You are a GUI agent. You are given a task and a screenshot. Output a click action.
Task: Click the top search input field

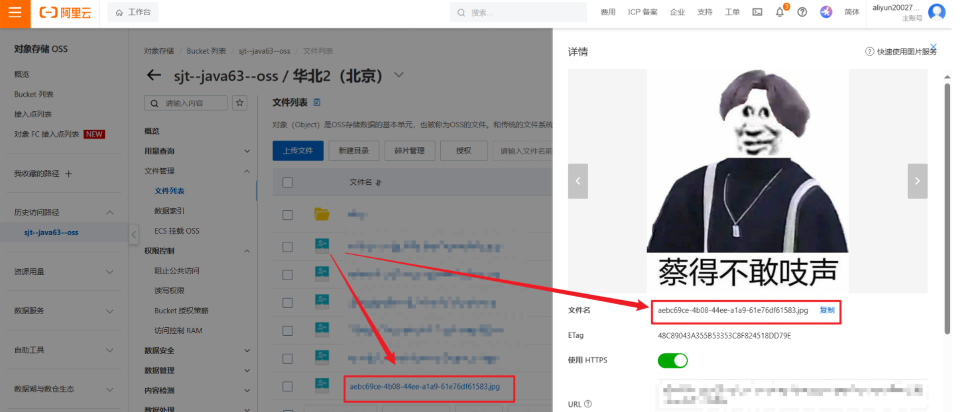pos(519,13)
